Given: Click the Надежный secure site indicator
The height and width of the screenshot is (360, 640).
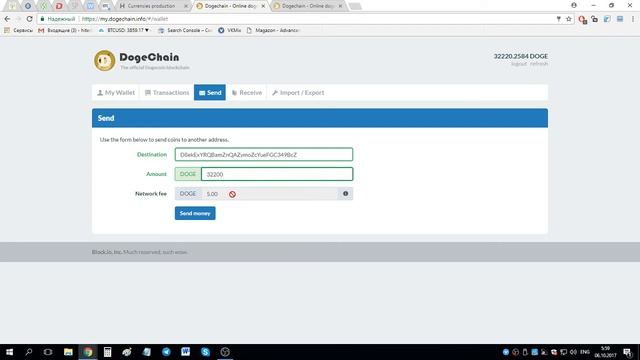Looking at the screenshot, I should pos(58,19).
